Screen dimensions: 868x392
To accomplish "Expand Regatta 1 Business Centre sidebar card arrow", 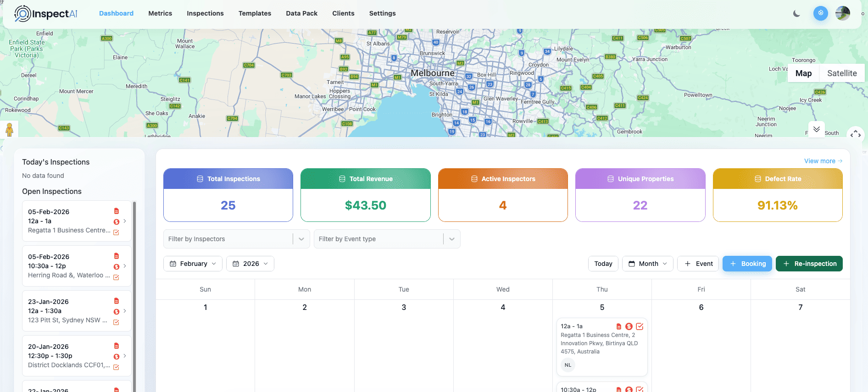I will pos(125,221).
